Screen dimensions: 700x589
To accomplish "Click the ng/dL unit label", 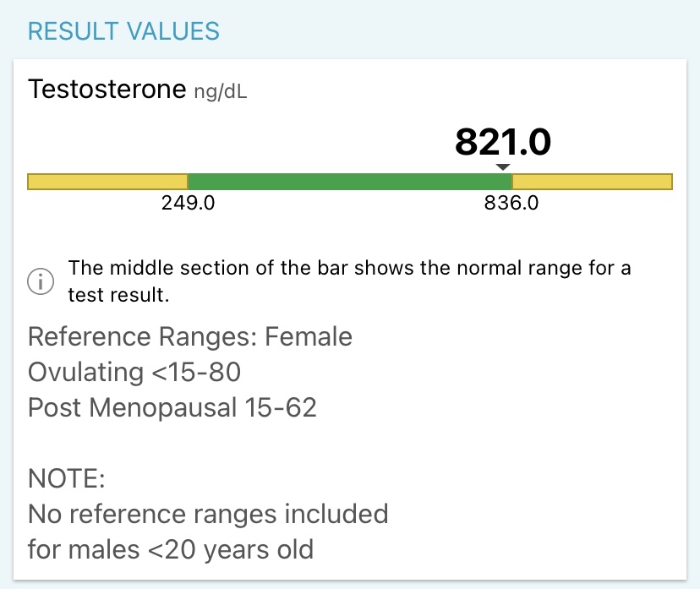I will pyautogui.click(x=221, y=91).
